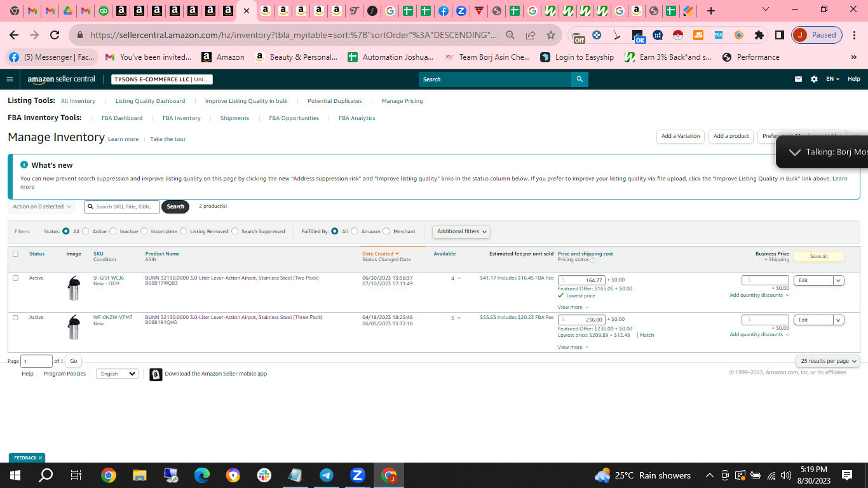The image size is (868, 488).
Task: Select the Listing Removed status filter
Action: [184, 231]
